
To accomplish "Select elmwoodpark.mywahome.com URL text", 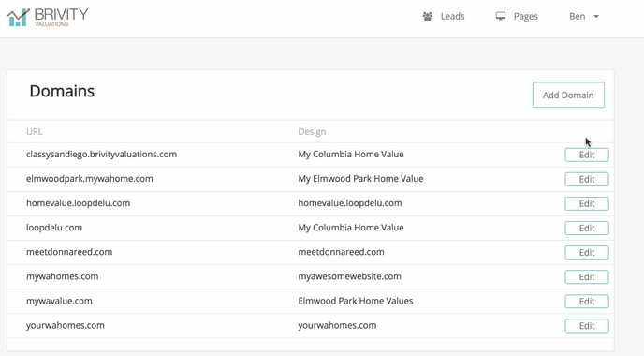I will point(90,179).
